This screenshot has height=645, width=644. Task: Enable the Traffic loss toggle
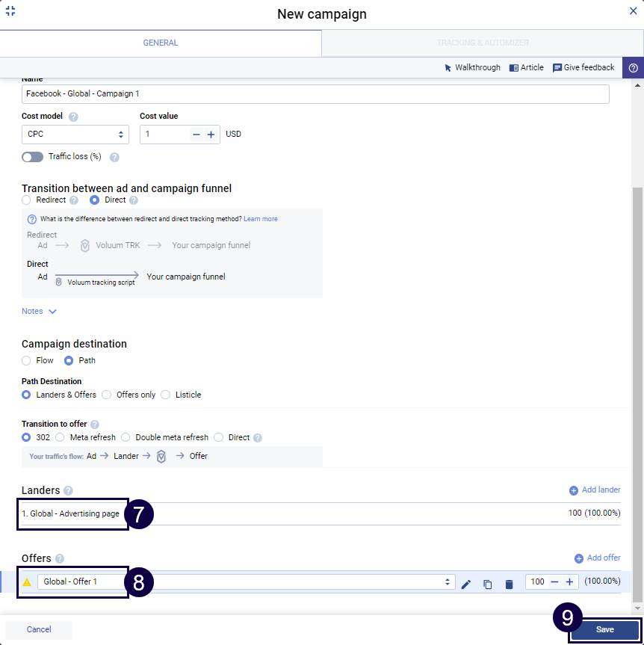pyautogui.click(x=33, y=157)
